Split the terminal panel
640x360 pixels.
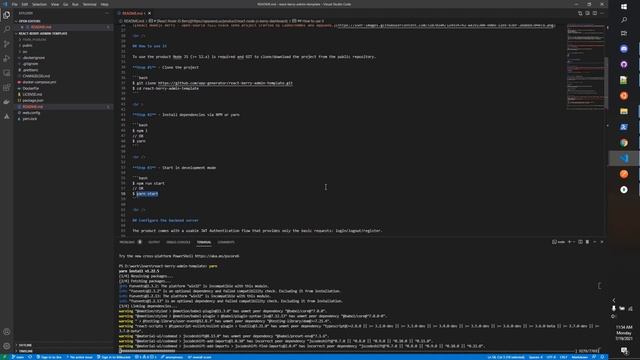pos(580,242)
